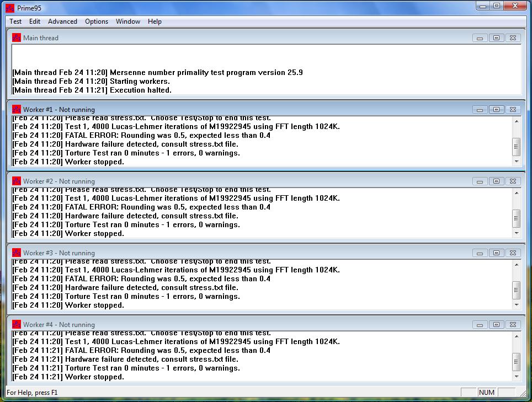Click FATAL ERROR line in Worker #1
Image resolution: width=532 pixels, height=402 pixels.
[x=141, y=135]
